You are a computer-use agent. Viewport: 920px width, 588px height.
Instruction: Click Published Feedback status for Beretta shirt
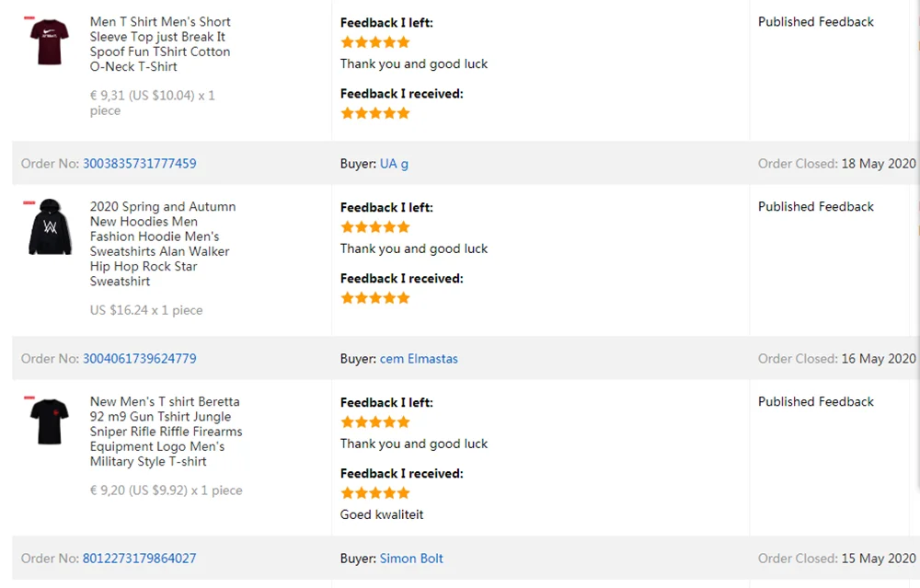pos(815,401)
